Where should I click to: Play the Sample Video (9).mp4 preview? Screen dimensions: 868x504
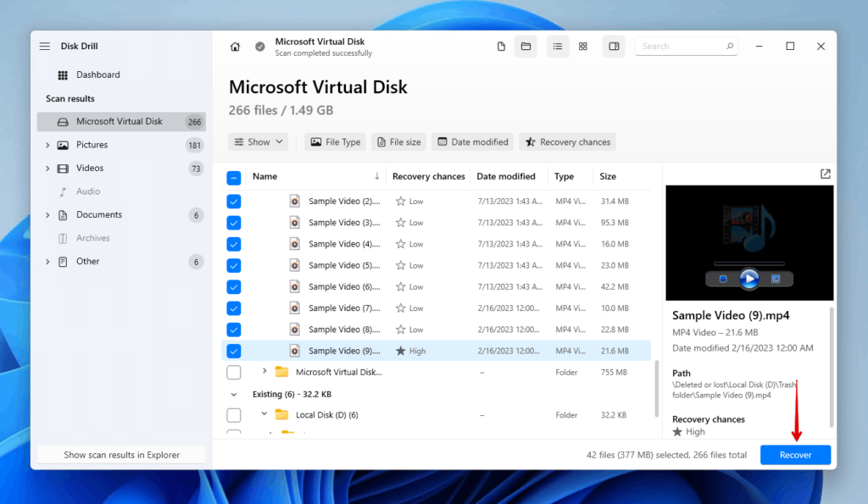[749, 278]
